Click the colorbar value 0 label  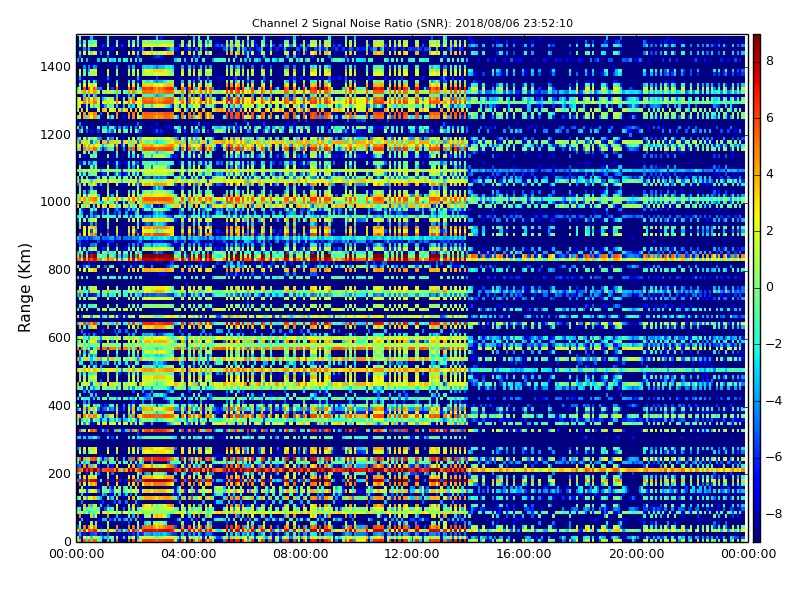(770, 287)
